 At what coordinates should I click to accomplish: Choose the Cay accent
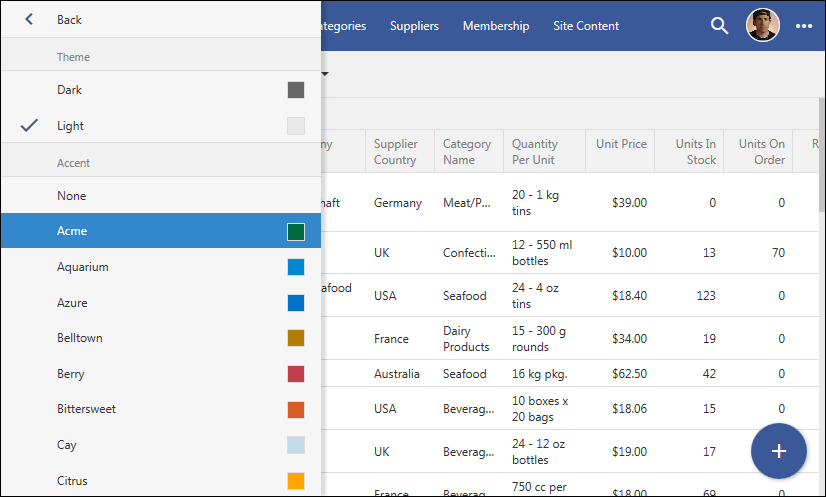coord(161,445)
